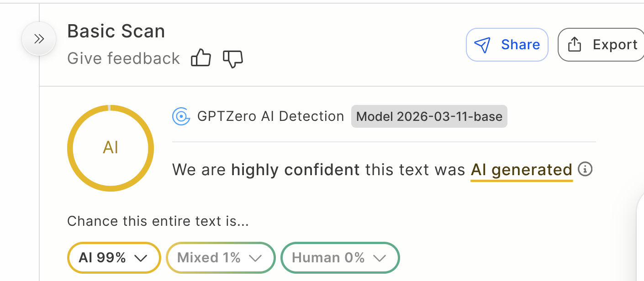644x281 pixels.
Task: Click the upload arrow icon in Export
Action: point(574,45)
